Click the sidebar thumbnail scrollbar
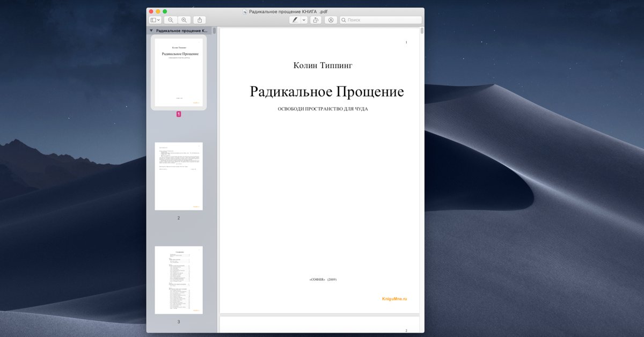The height and width of the screenshot is (337, 644). 214,31
